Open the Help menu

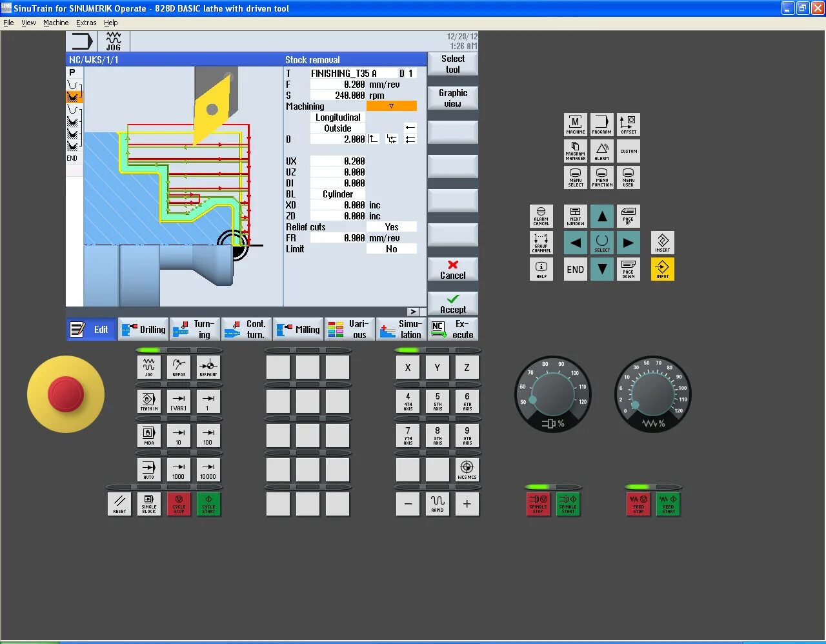[x=111, y=23]
